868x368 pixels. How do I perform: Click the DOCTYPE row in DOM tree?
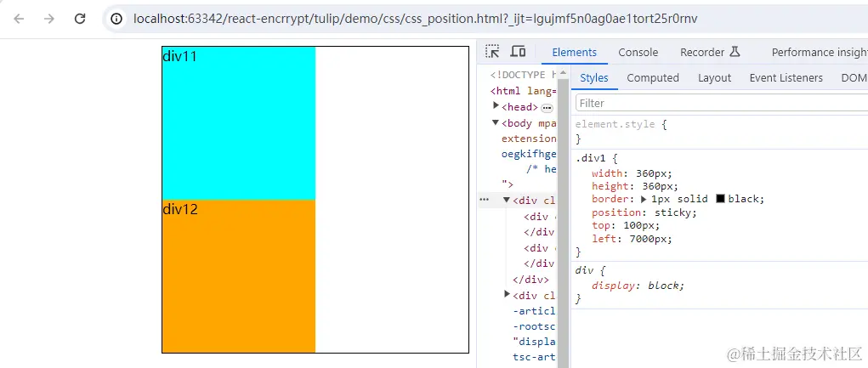[523, 75]
